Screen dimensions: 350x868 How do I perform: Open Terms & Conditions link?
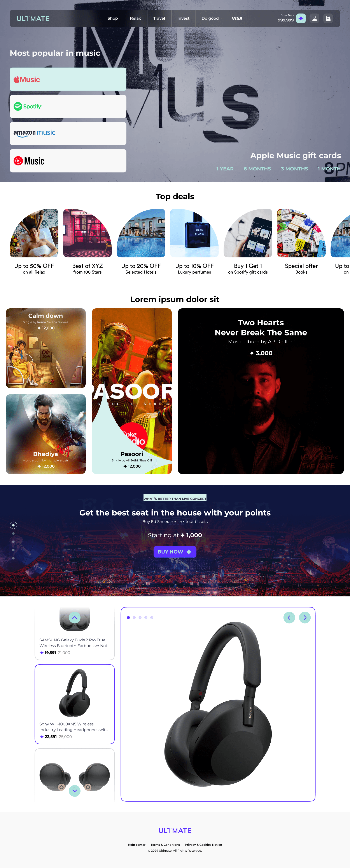coord(165,845)
